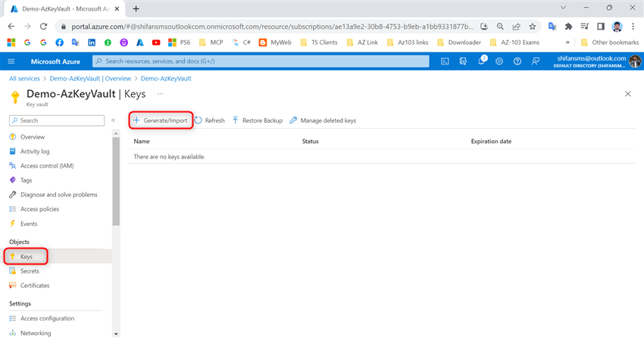Open Directories and subscriptions filter icon
Image resolution: width=644 pixels, height=338 pixels.
coord(463,61)
